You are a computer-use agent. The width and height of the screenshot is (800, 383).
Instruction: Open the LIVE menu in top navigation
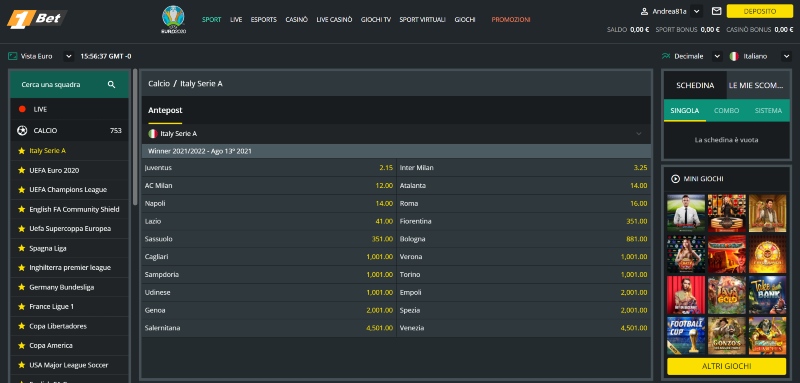(x=236, y=19)
